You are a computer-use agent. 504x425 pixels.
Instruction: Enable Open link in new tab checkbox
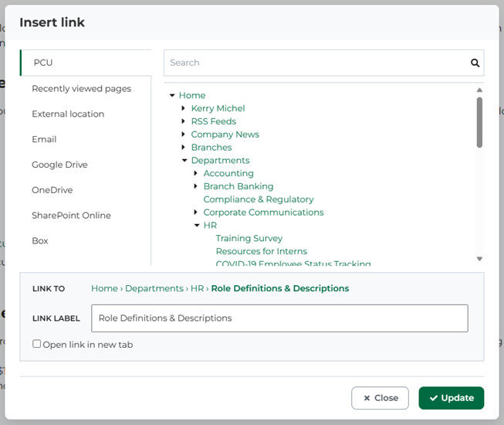tap(36, 344)
